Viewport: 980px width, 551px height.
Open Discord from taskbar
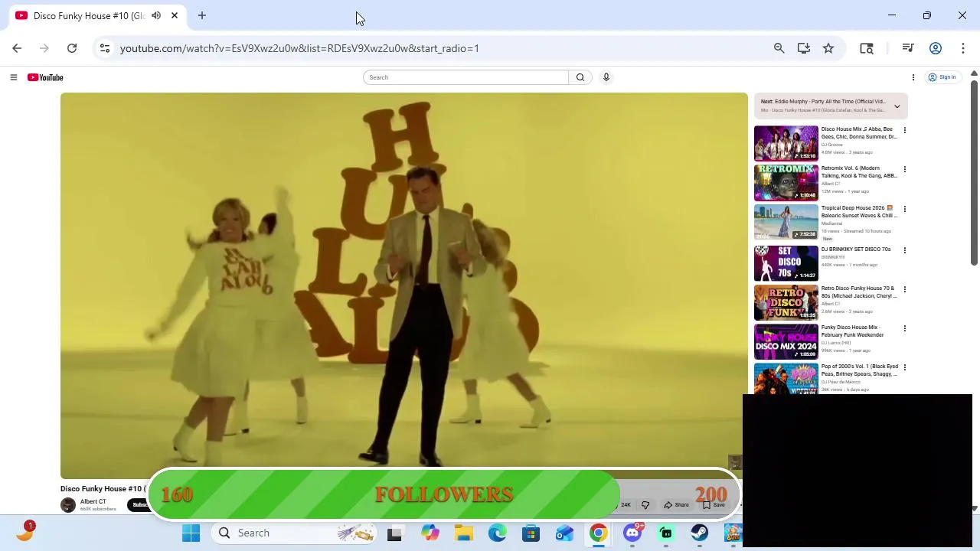click(632, 533)
